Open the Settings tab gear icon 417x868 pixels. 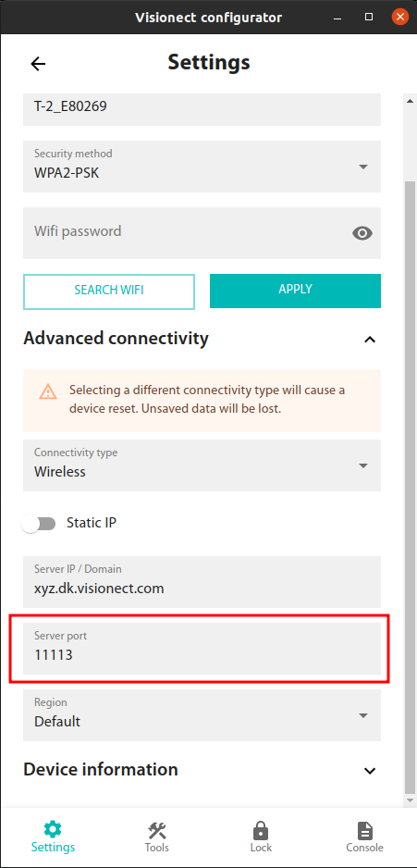pos(53,830)
